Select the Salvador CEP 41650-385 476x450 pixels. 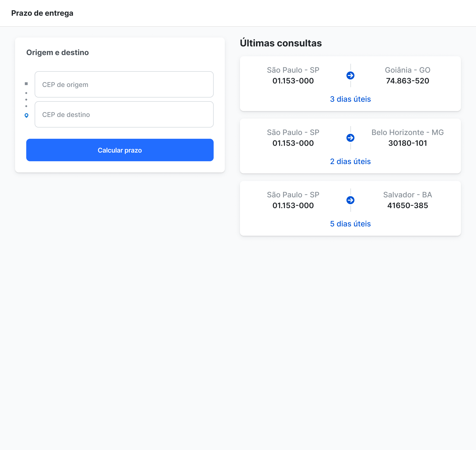click(407, 206)
